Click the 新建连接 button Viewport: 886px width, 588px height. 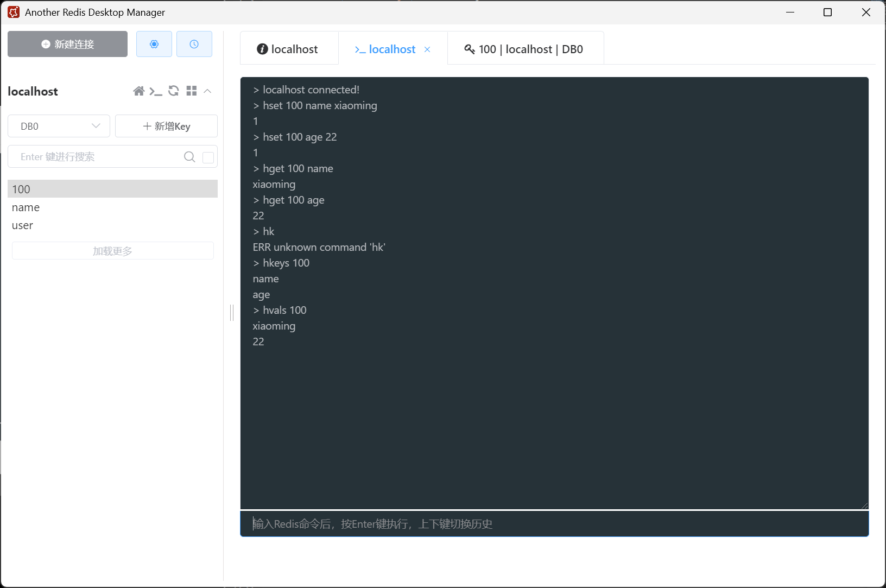pyautogui.click(x=67, y=44)
